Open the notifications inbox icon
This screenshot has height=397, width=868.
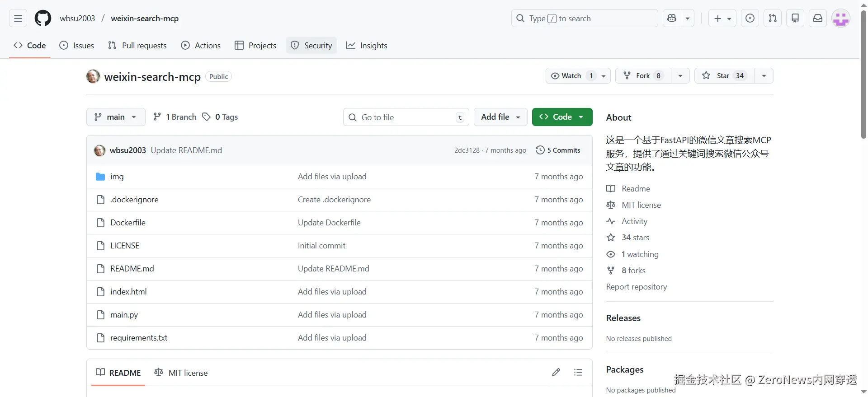[818, 19]
